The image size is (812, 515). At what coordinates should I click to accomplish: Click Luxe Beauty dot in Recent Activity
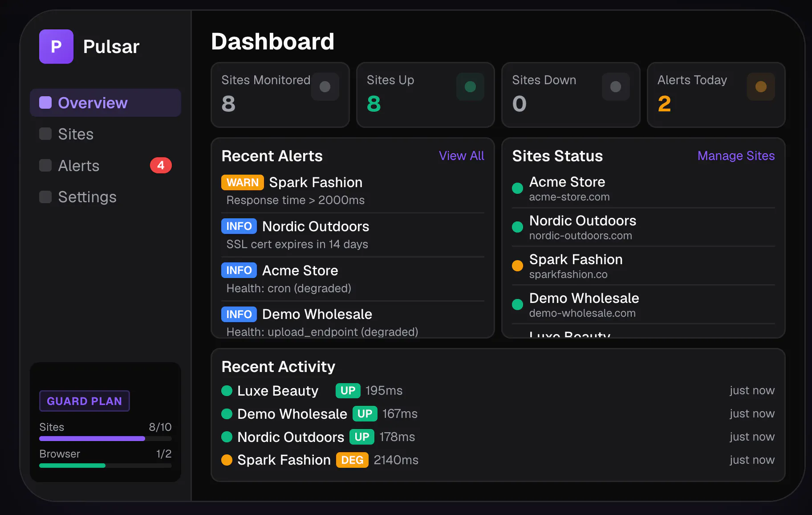point(227,391)
